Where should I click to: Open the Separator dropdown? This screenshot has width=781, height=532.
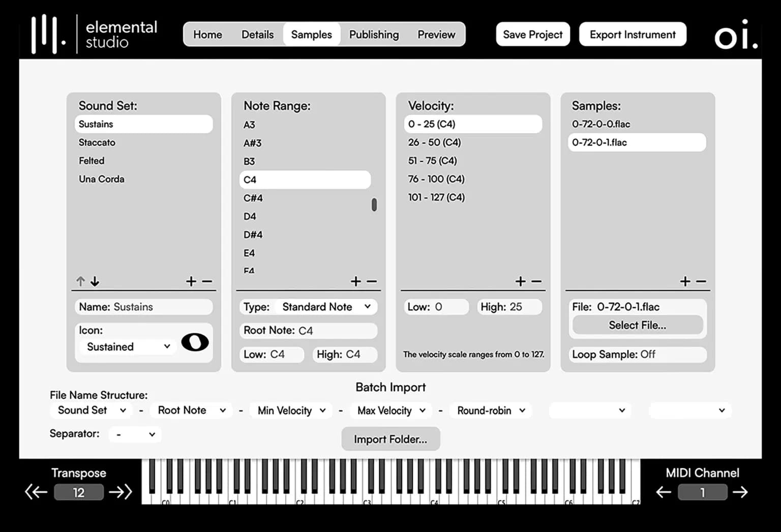135,434
